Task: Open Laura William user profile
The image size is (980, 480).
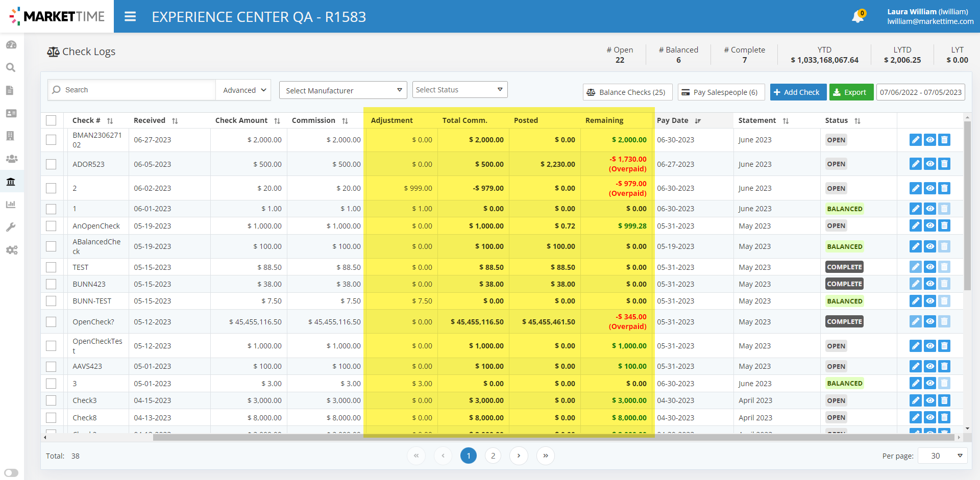Action: (929, 16)
